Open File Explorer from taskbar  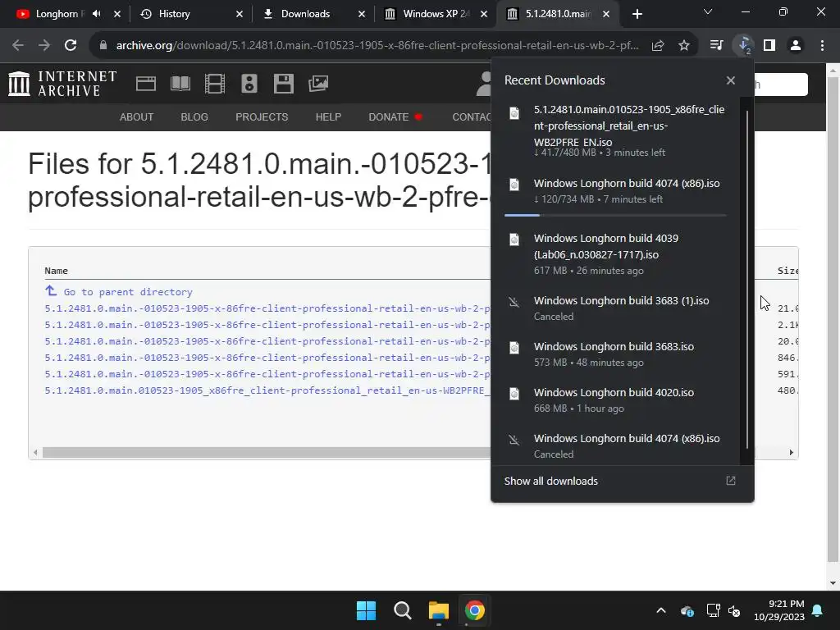point(438,610)
